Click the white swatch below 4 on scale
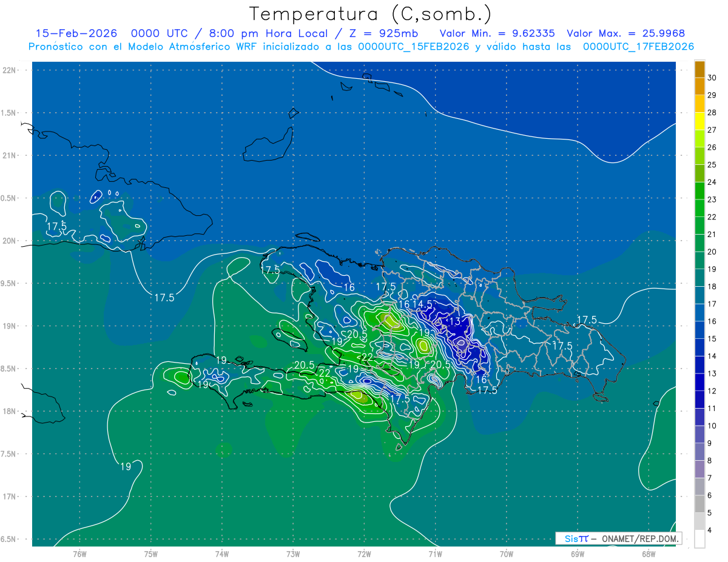Screen dimensions: 728x562 (699, 539)
